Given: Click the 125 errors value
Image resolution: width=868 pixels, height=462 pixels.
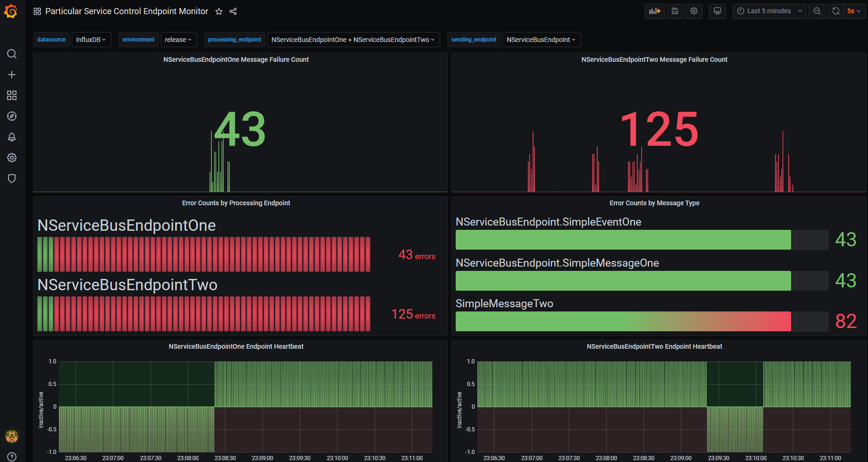Looking at the screenshot, I should 413,314.
